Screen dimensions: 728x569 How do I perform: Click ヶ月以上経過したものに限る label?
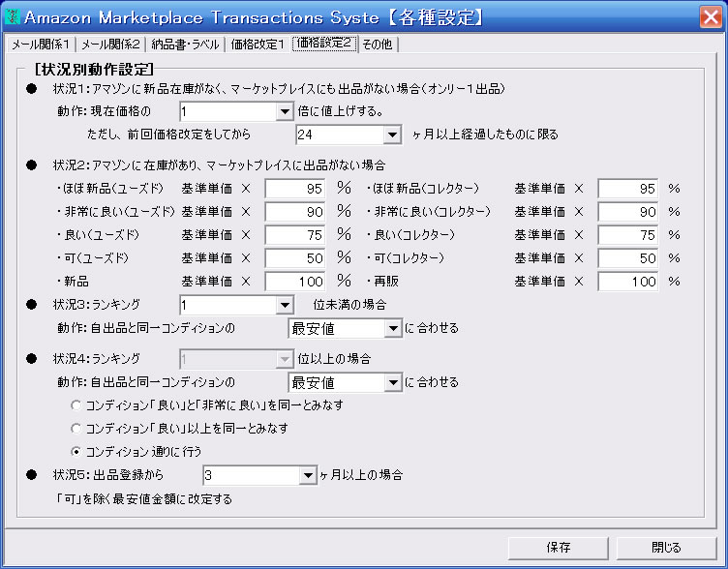point(485,135)
